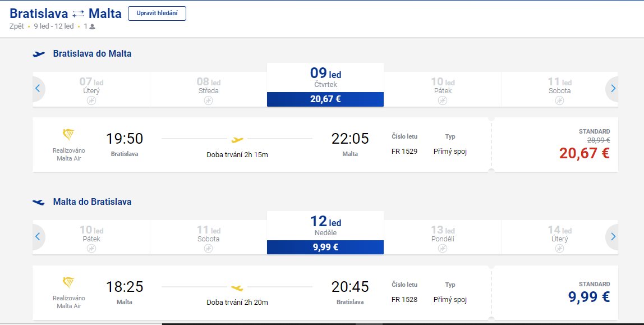Choose the 08 led Středa outbound date
Viewport: 644px width, 325px height.
[x=208, y=90]
